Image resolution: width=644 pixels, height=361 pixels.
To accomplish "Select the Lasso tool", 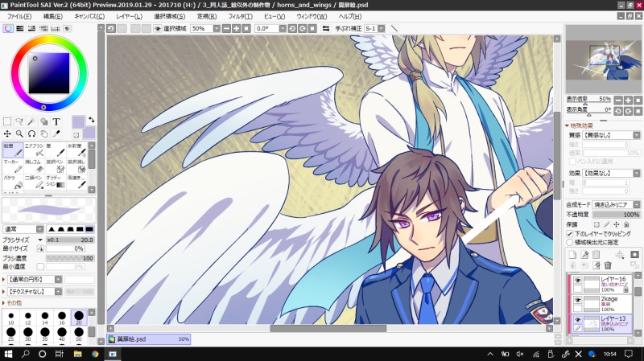I will click(x=19, y=121).
